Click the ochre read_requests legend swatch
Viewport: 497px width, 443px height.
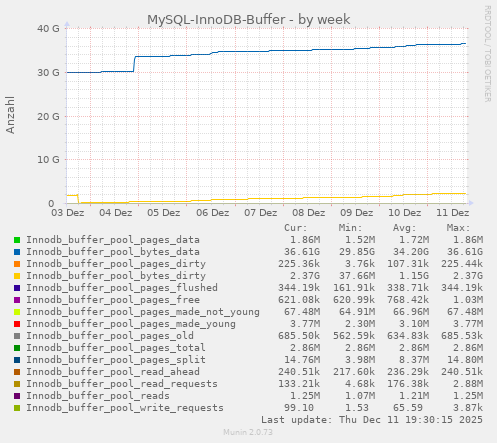click(x=17, y=384)
